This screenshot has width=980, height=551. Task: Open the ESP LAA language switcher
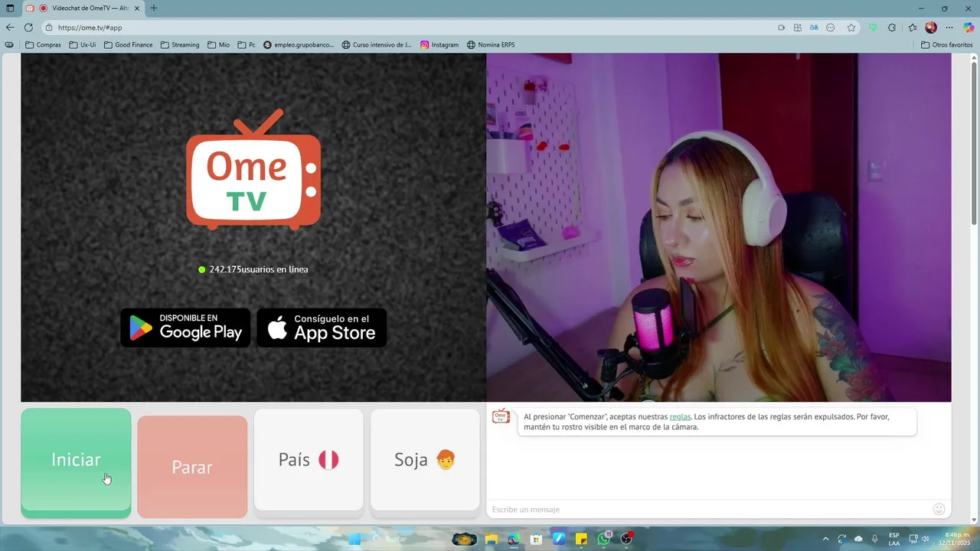pyautogui.click(x=894, y=539)
